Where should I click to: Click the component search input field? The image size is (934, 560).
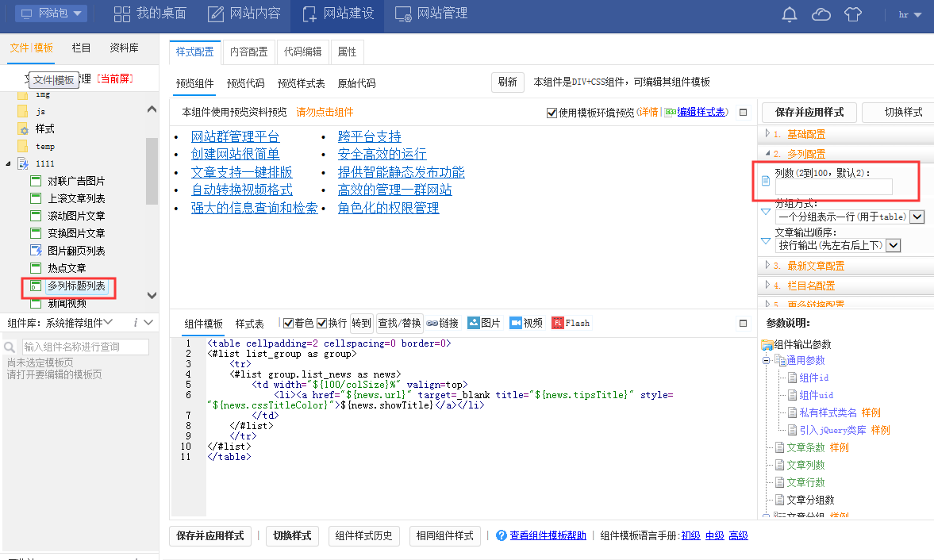click(x=85, y=347)
